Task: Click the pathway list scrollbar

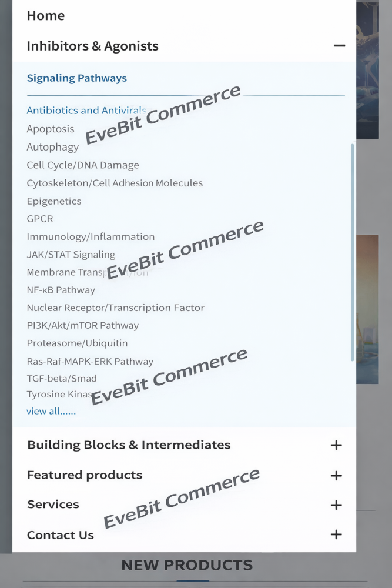Action: (x=352, y=252)
